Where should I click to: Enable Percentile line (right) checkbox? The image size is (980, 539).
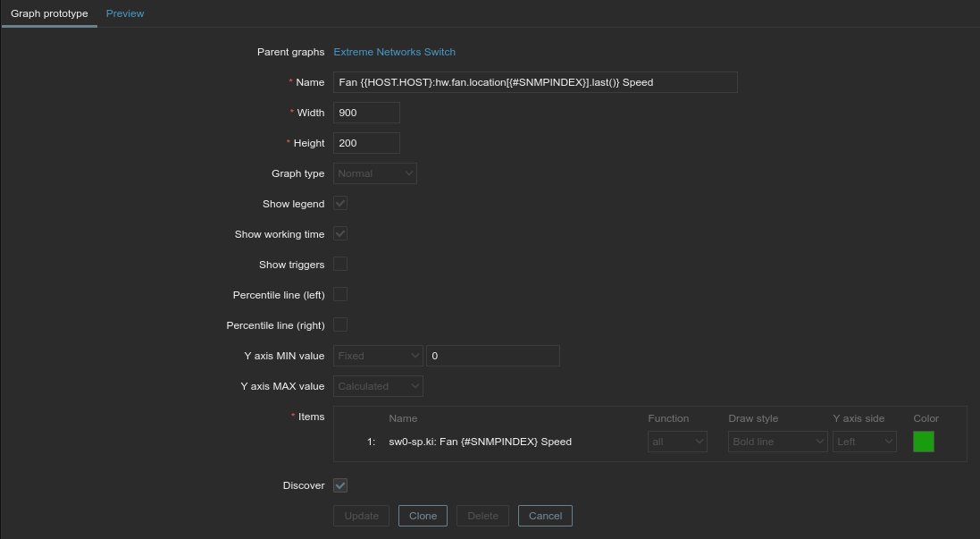pos(340,325)
